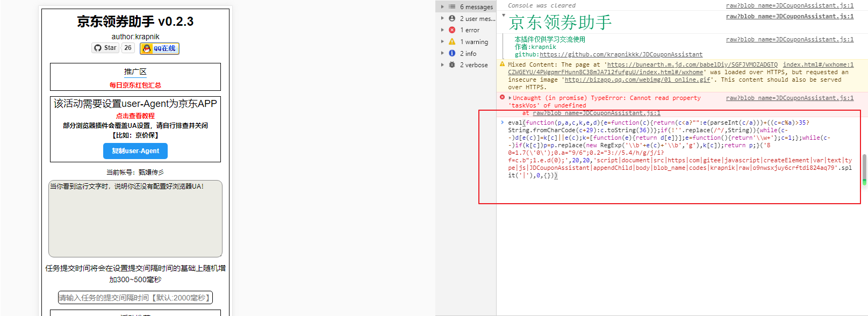Click the 作者:krapnik console line

(535, 47)
